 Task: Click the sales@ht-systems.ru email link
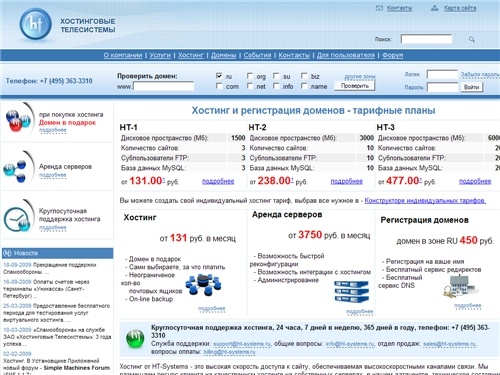tap(450, 344)
